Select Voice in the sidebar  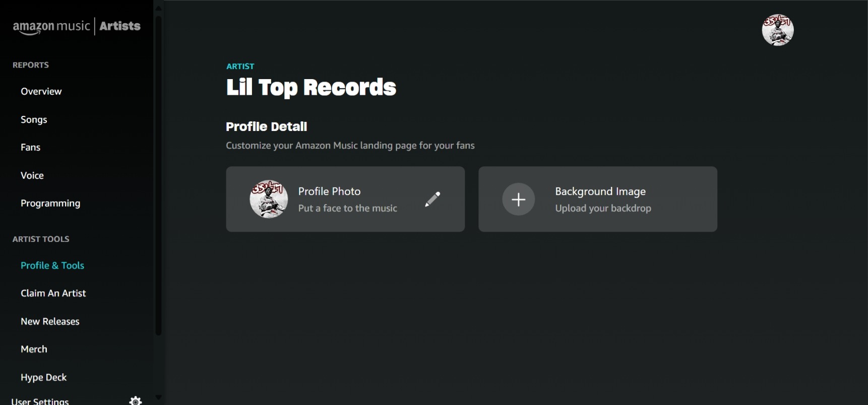32,175
